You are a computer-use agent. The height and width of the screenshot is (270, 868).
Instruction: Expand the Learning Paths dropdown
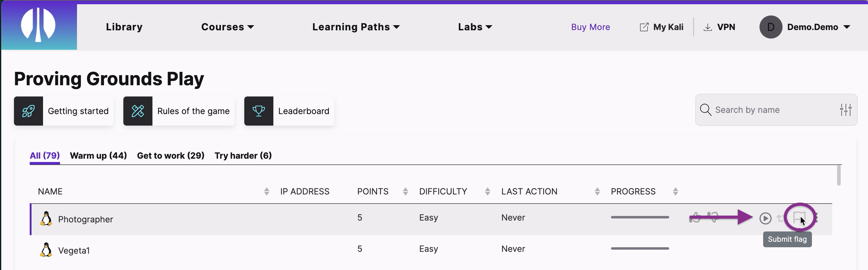(x=356, y=27)
